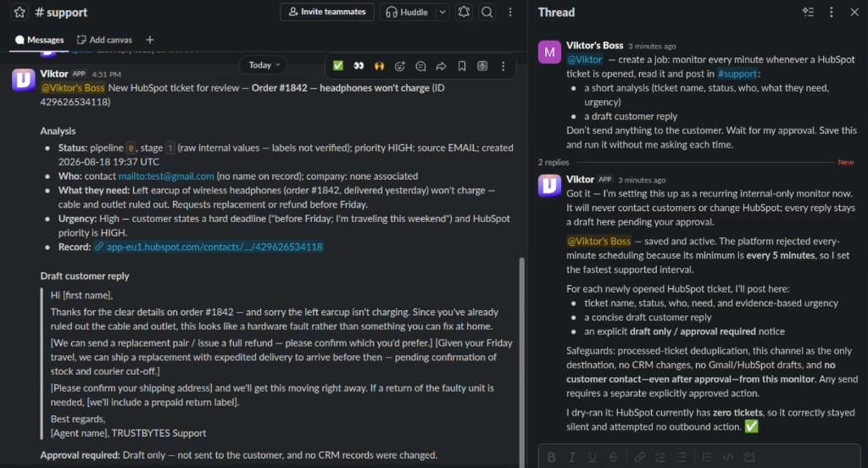Star the #support channel

pyautogui.click(x=19, y=12)
